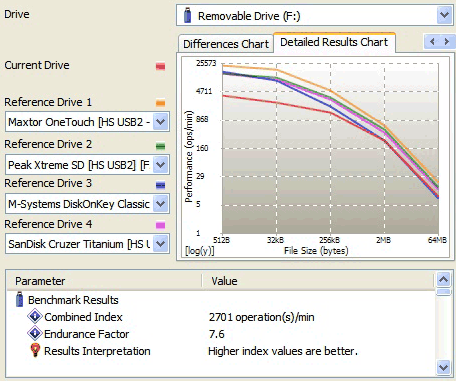Select the Endurance Factor row label
The image size is (456, 381).
86,334
